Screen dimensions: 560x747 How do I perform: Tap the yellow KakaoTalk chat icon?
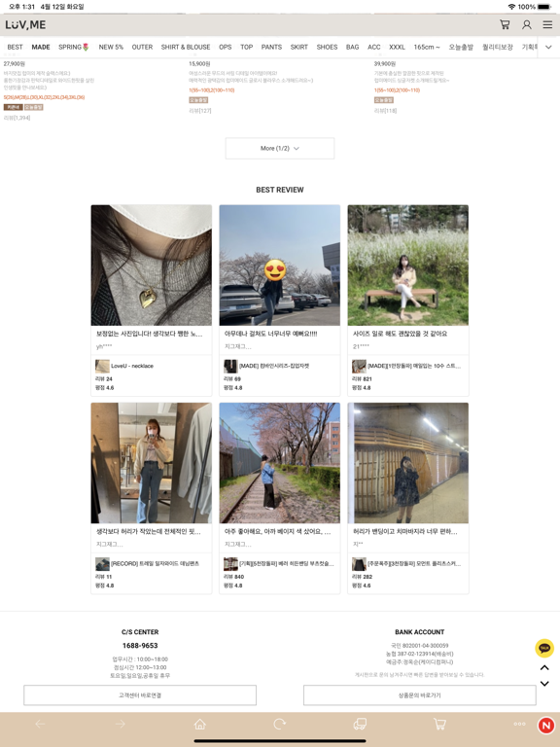tap(544, 648)
